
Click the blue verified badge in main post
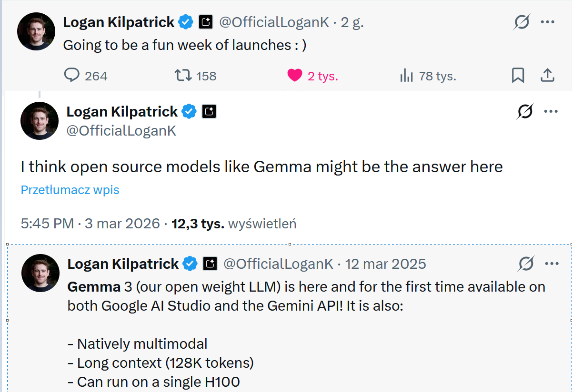[190, 112]
